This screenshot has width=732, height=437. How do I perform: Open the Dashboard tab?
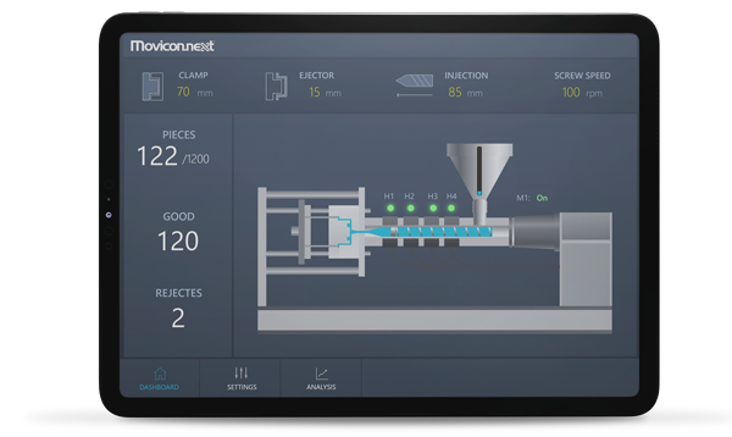[x=159, y=379]
